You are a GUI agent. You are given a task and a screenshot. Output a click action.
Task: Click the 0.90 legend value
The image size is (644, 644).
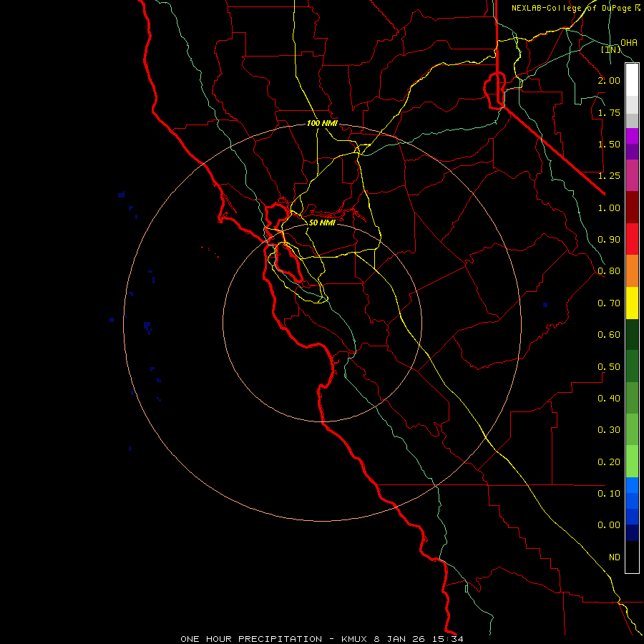tap(609, 240)
